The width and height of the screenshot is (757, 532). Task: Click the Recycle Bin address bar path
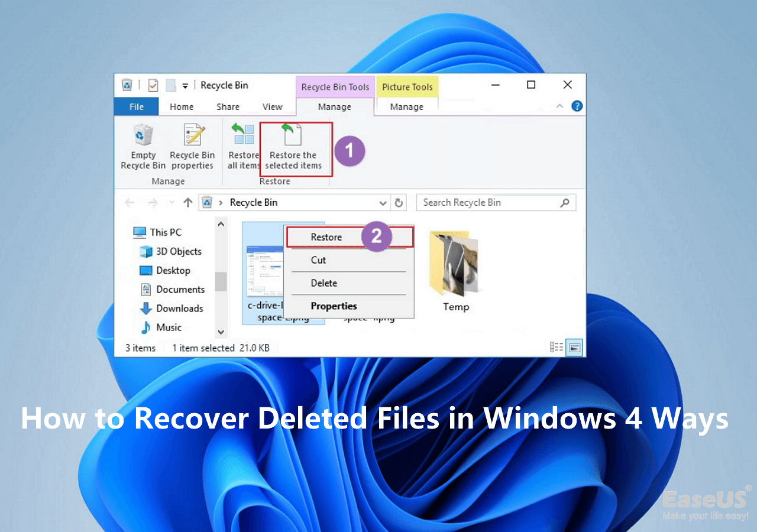253,202
